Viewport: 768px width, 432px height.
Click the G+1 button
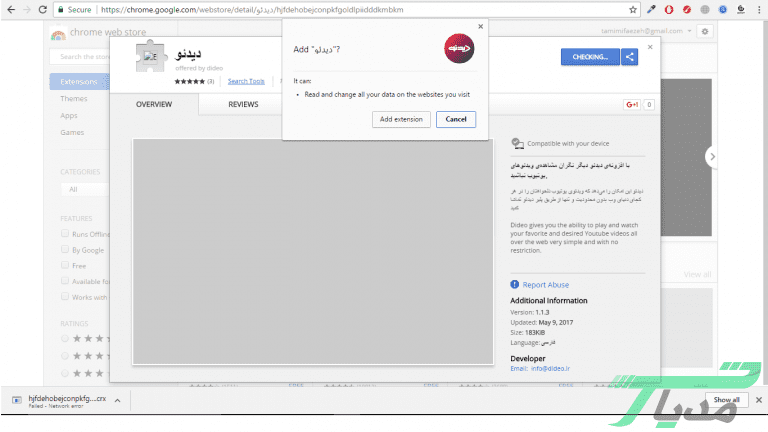pos(632,104)
